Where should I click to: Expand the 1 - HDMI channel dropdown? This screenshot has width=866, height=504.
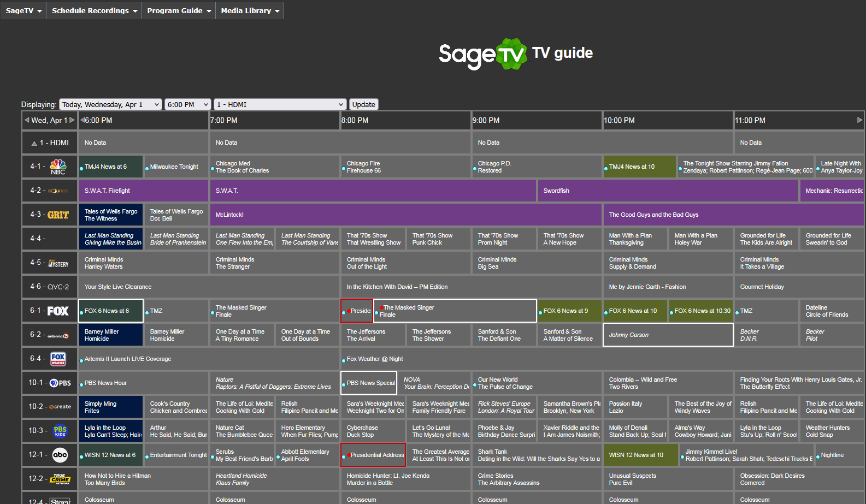click(280, 104)
